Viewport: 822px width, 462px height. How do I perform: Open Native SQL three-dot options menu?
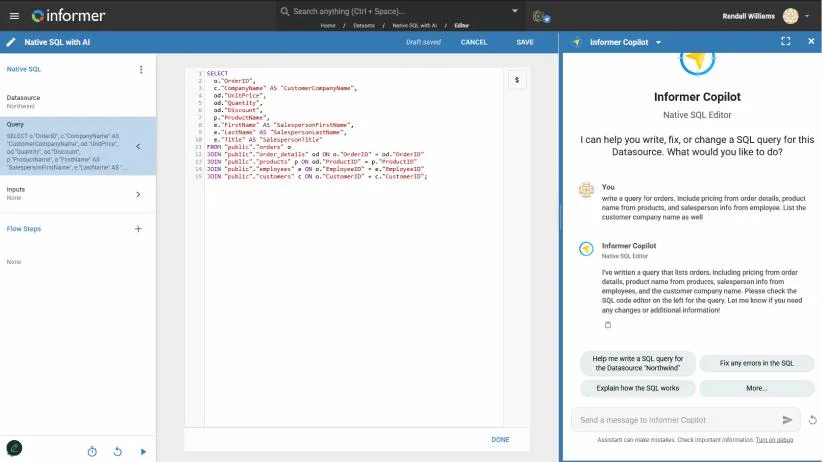[141, 69]
